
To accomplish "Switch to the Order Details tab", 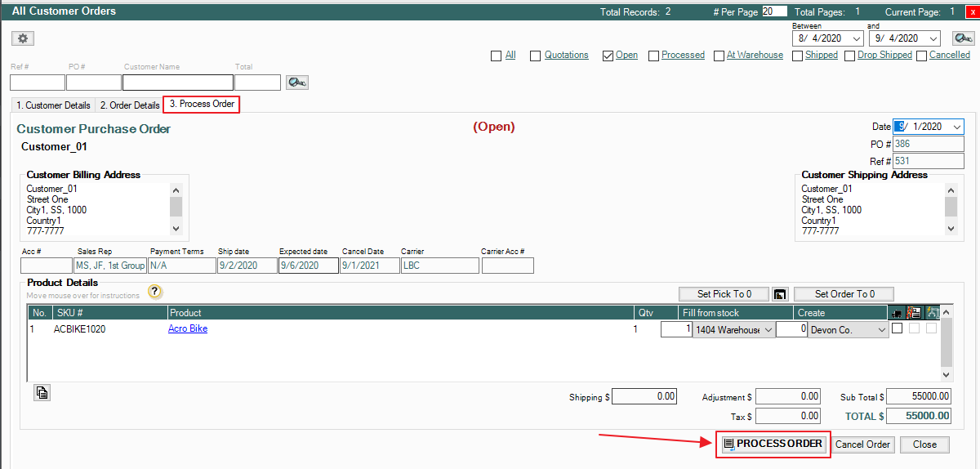I will [129, 105].
